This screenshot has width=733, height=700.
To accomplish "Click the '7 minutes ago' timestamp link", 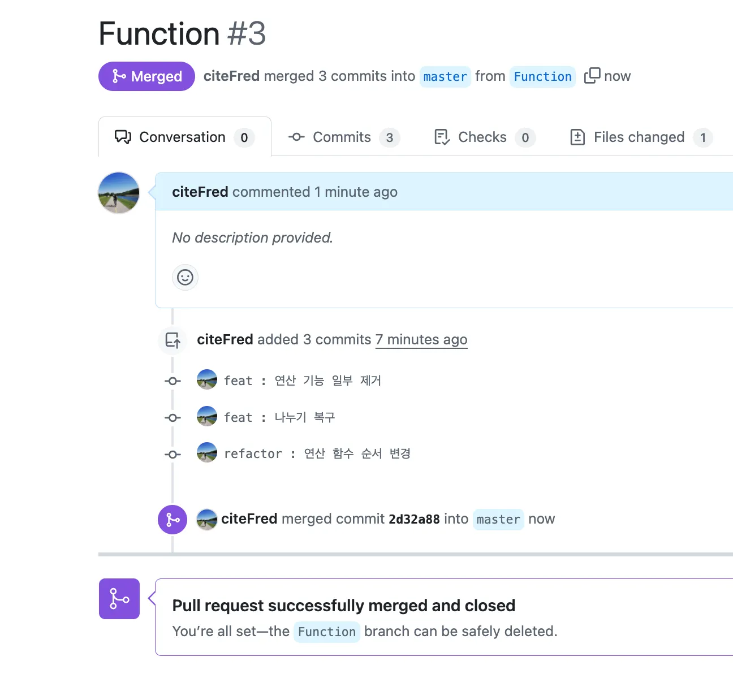I will click(x=421, y=340).
